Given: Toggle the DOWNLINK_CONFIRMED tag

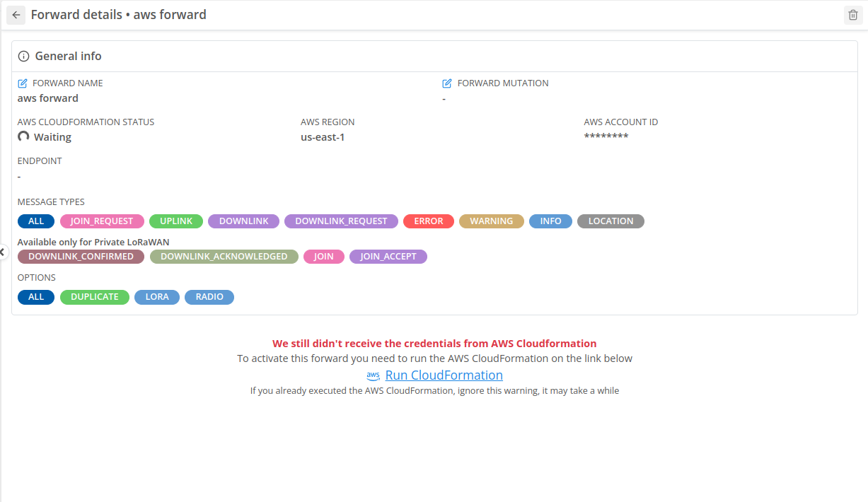Looking at the screenshot, I should tap(81, 257).
